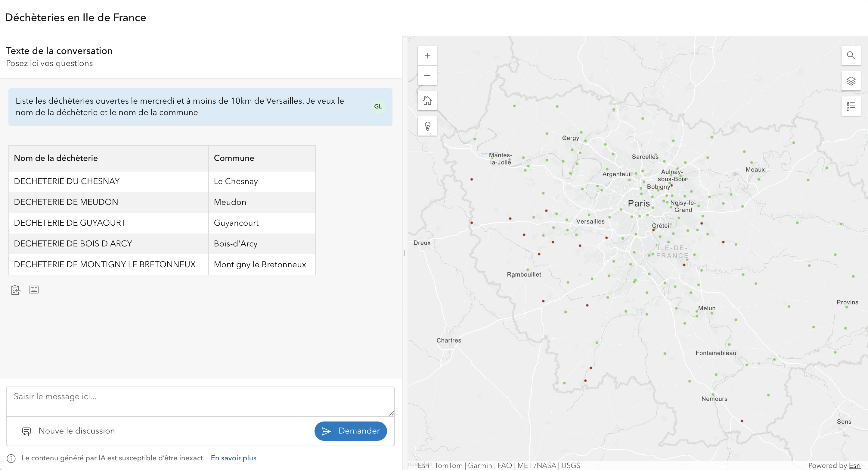This screenshot has height=470, width=868.
Task: Click the Demander send button
Action: pos(350,431)
